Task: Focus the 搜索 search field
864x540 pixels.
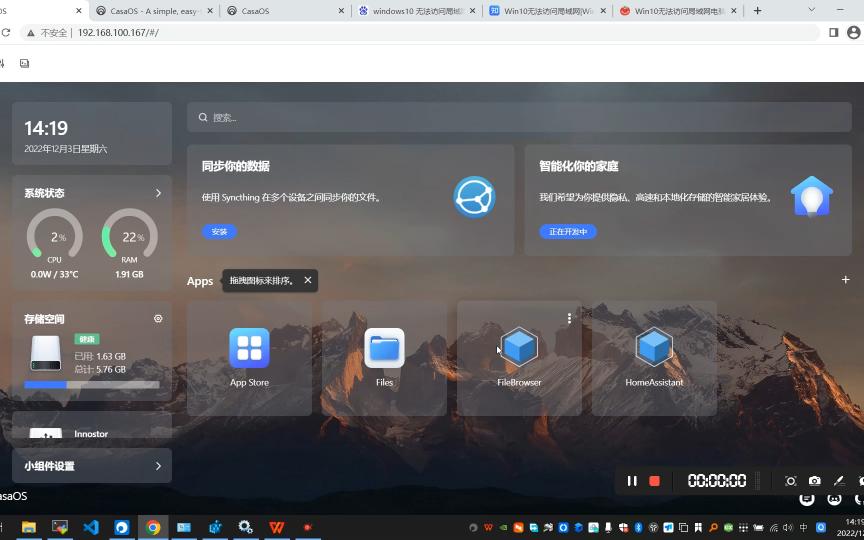Action: (519, 117)
